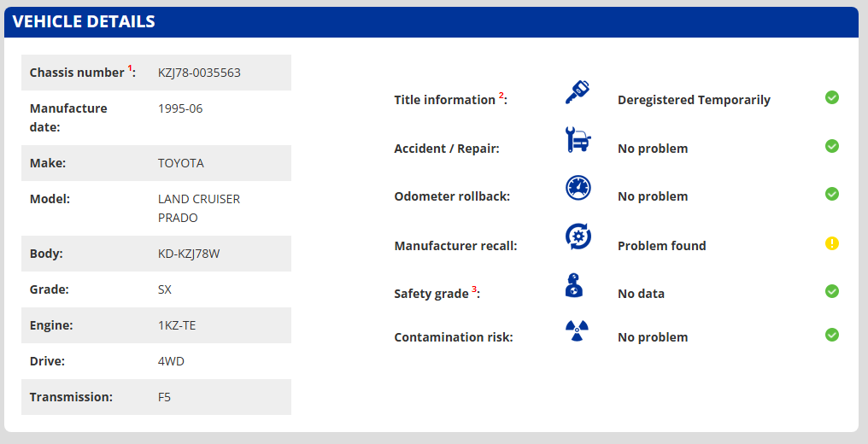Click the car key title information icon
This screenshot has height=444, width=868.
point(578,91)
